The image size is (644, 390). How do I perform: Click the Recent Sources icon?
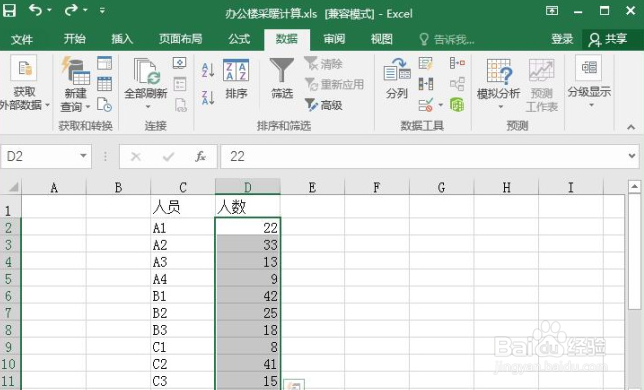(104, 104)
